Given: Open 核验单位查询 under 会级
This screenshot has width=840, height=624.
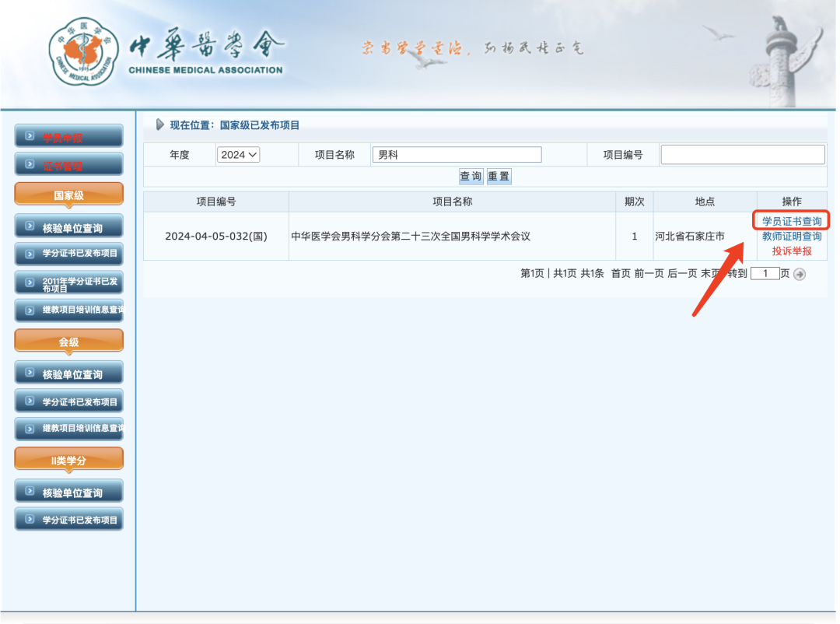Looking at the screenshot, I should [x=68, y=373].
